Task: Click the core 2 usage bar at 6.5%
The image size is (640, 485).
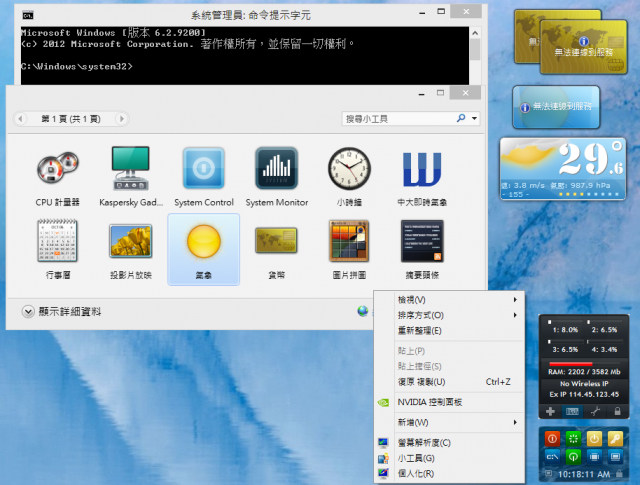Action: coord(604,322)
